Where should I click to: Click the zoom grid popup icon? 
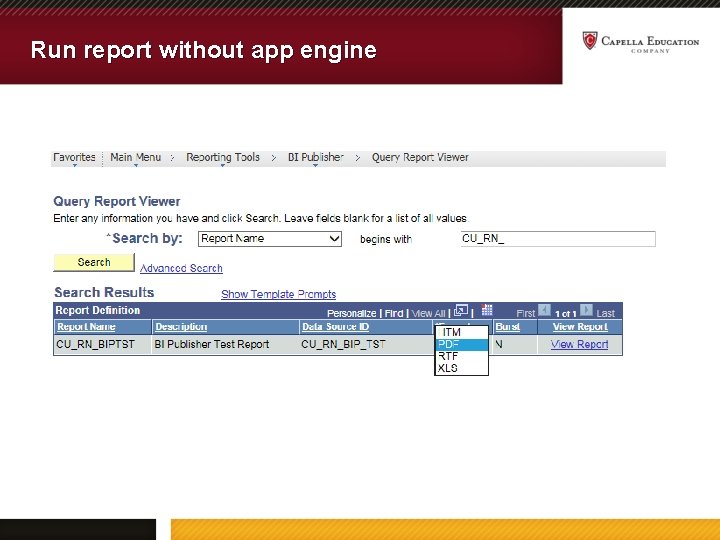coord(461,311)
